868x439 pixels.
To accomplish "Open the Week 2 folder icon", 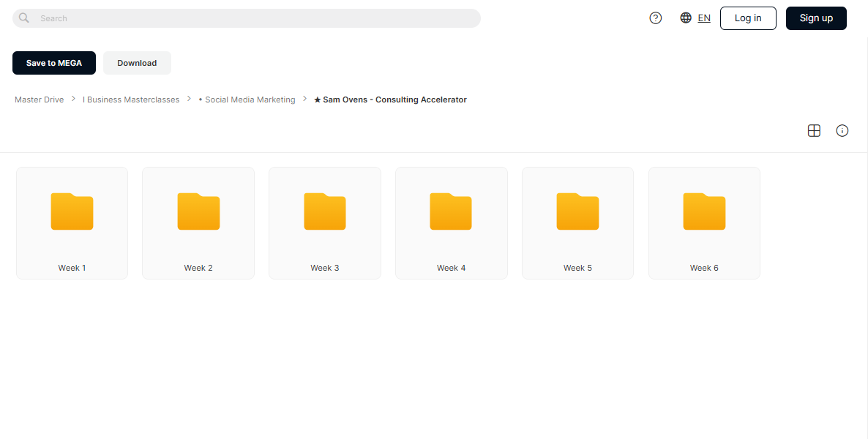I will tap(198, 211).
